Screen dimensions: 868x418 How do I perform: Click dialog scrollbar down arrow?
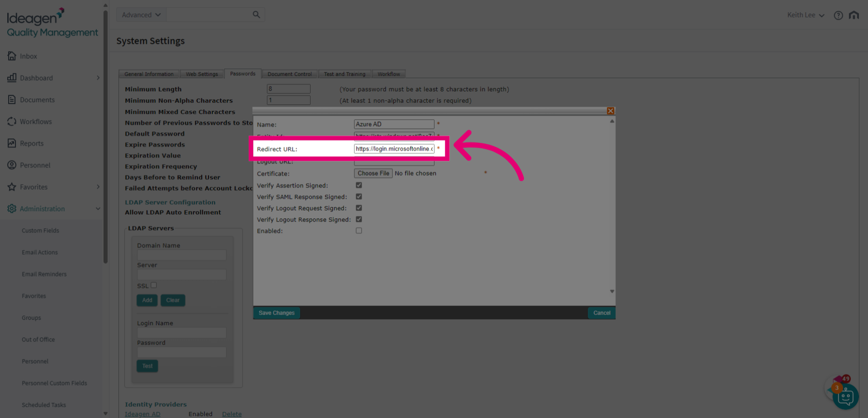pyautogui.click(x=612, y=291)
